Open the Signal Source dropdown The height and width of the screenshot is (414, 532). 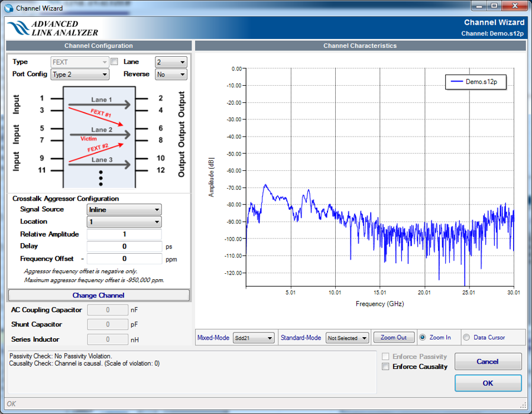[x=124, y=209]
